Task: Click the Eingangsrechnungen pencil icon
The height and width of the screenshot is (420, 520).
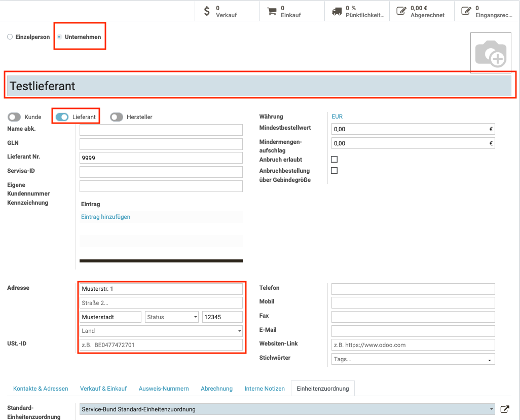Action: 466,11
